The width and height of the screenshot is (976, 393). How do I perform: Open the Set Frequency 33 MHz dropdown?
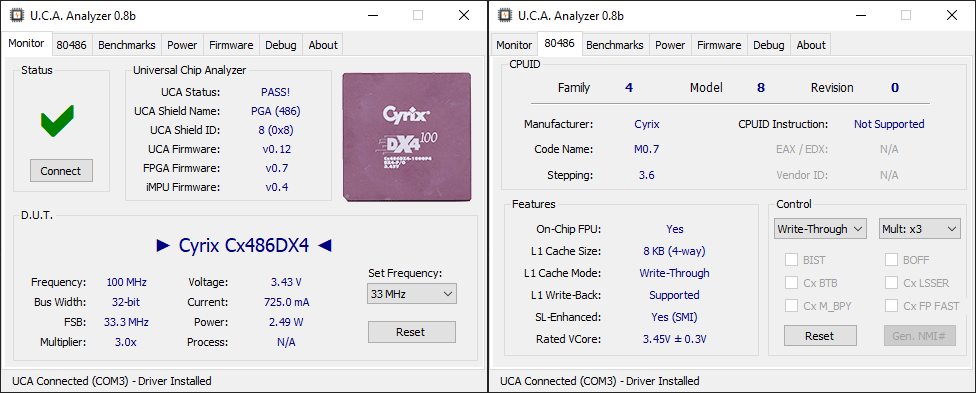coord(412,293)
